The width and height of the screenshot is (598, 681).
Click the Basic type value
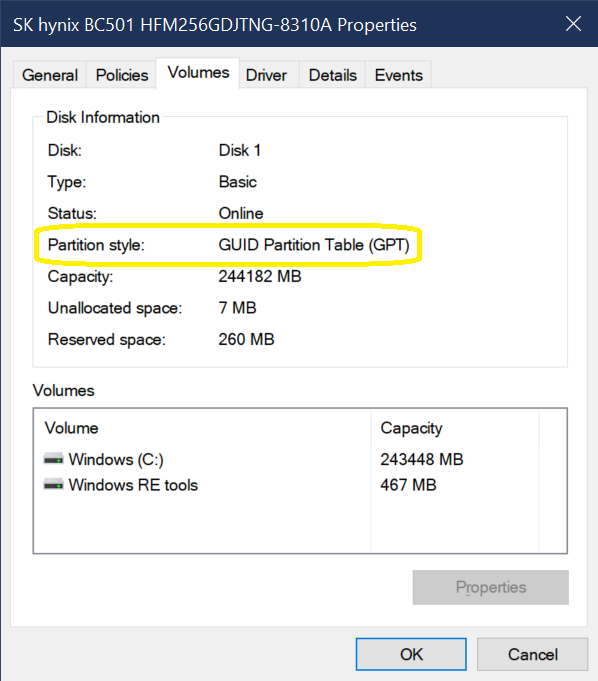(238, 182)
